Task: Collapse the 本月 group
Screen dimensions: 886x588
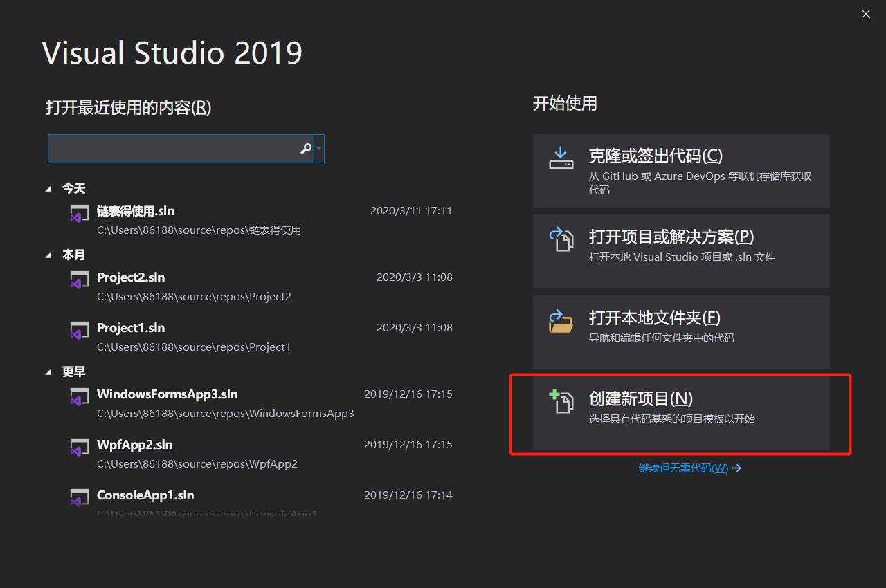Action: pos(48,255)
